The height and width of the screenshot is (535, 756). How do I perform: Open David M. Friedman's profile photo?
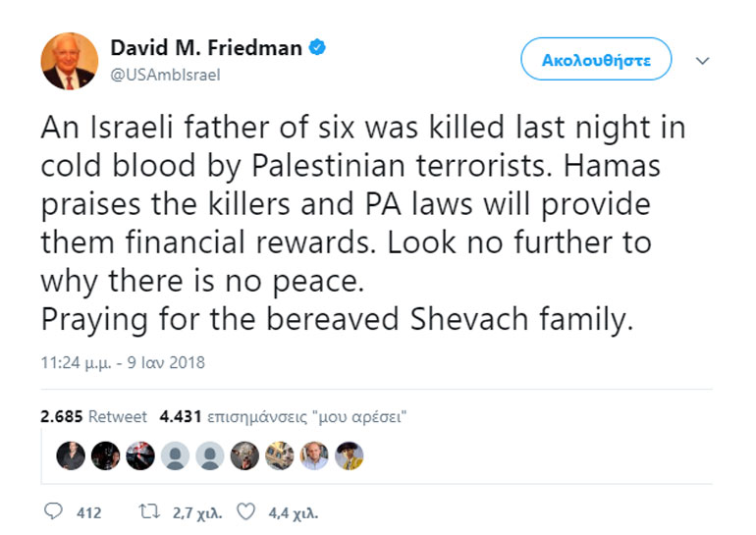pos(69,61)
